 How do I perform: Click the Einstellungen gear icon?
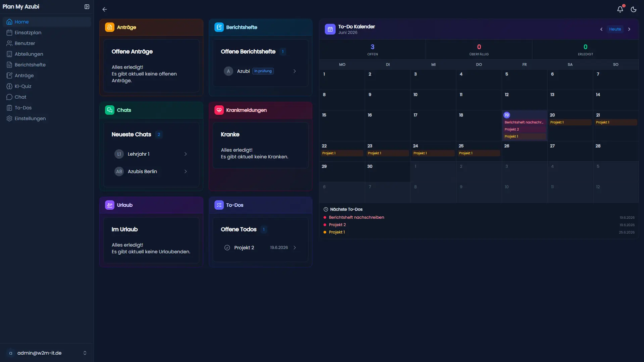[9, 118]
